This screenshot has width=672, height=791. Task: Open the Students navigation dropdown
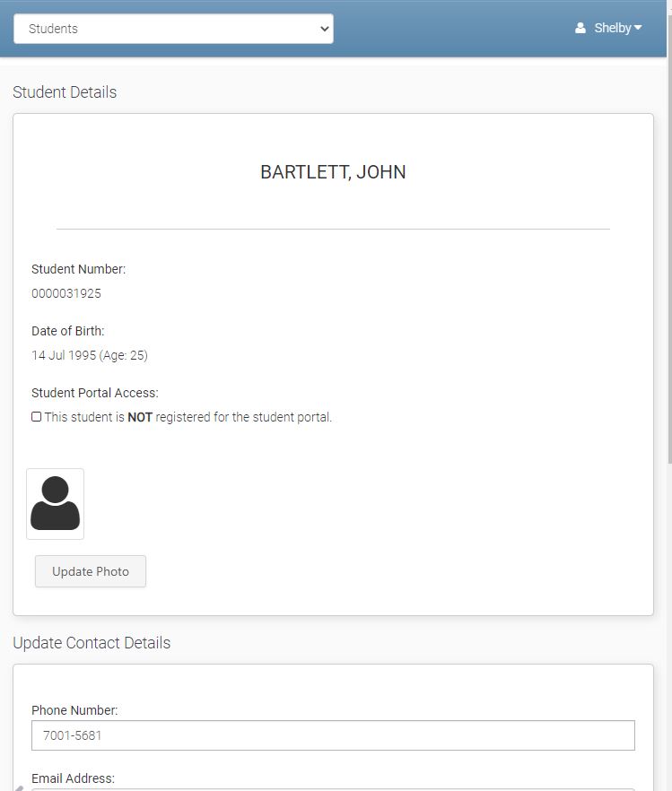(x=173, y=29)
